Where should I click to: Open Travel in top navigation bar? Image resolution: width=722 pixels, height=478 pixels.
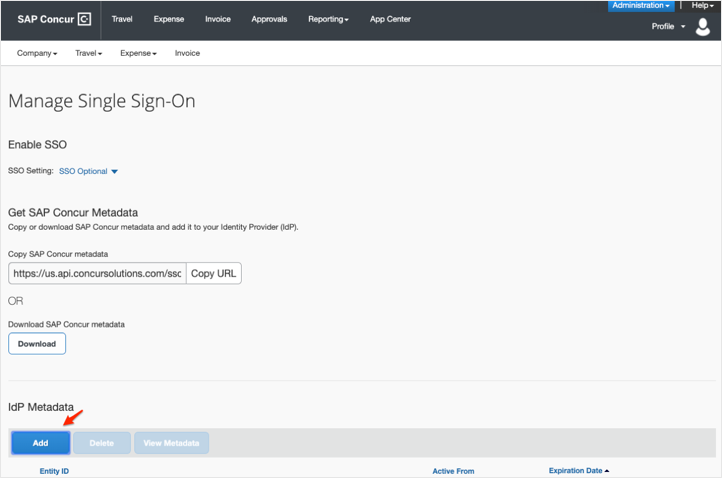122,19
